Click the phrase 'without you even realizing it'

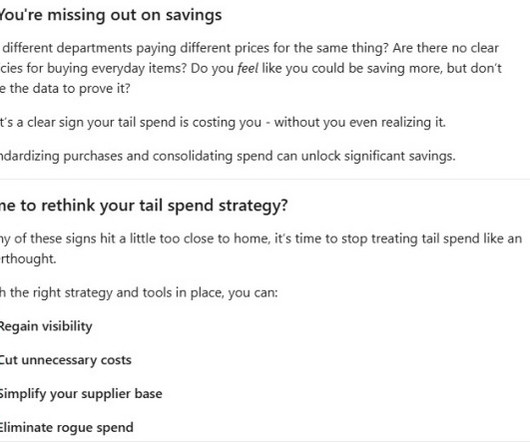359,122
